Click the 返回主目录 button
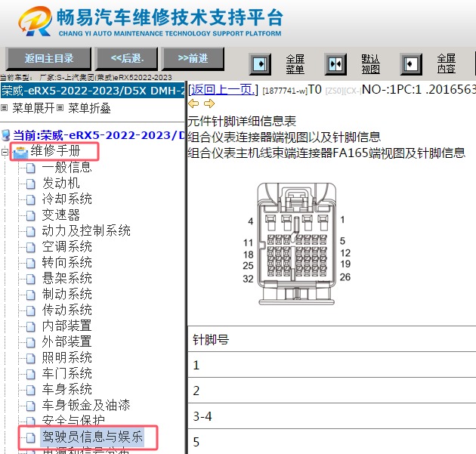 tap(48, 59)
